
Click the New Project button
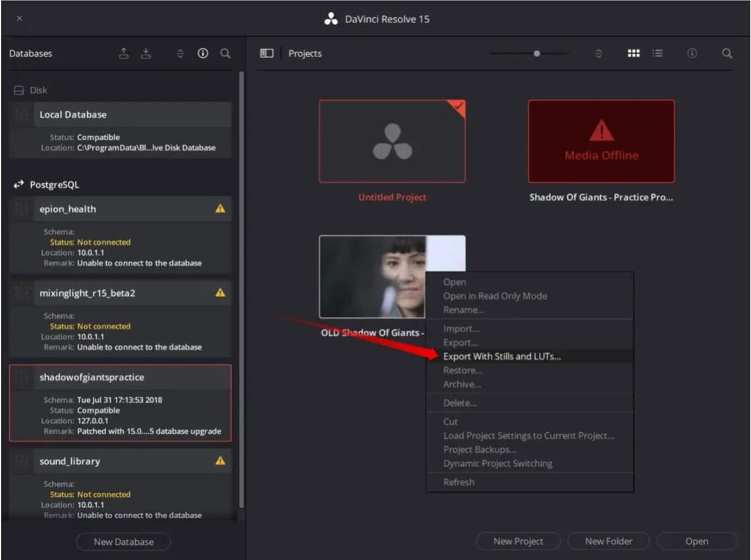pos(518,542)
